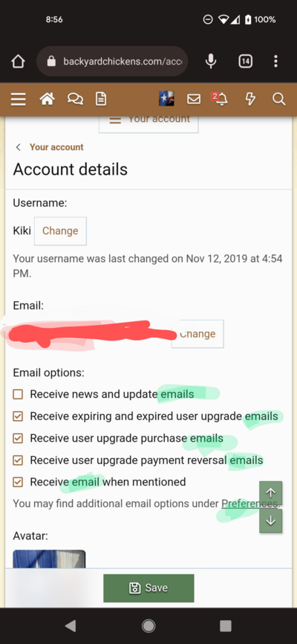The height and width of the screenshot is (644, 297).
Task: Expand the Your account section menu
Action: (x=148, y=121)
